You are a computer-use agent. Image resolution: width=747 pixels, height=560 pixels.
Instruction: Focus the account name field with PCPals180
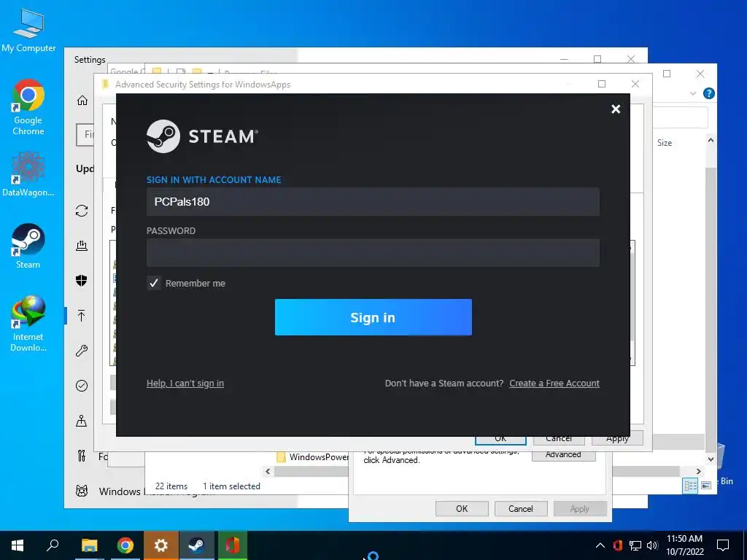point(373,201)
